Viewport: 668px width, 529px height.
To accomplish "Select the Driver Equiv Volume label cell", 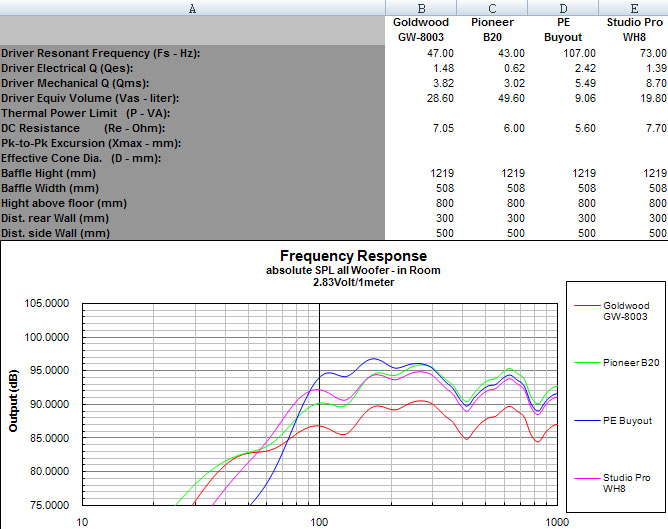I will [192, 98].
